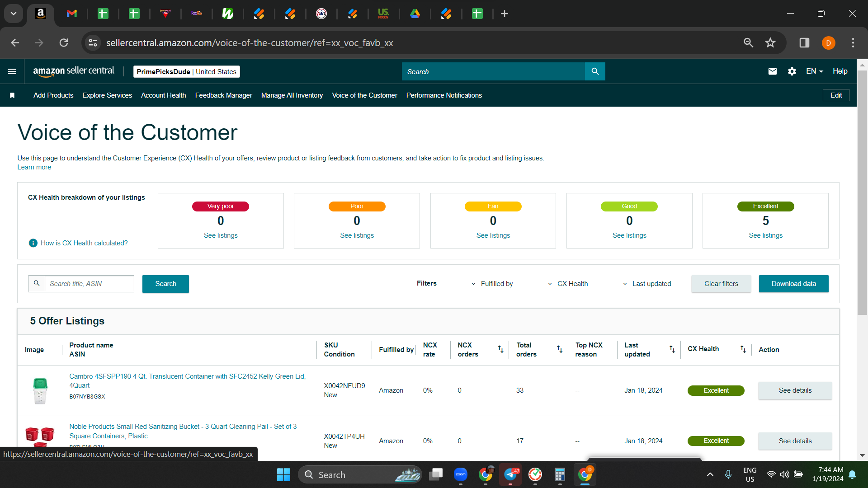See listings under Very poor
The width and height of the screenshot is (868, 488).
[x=221, y=235]
